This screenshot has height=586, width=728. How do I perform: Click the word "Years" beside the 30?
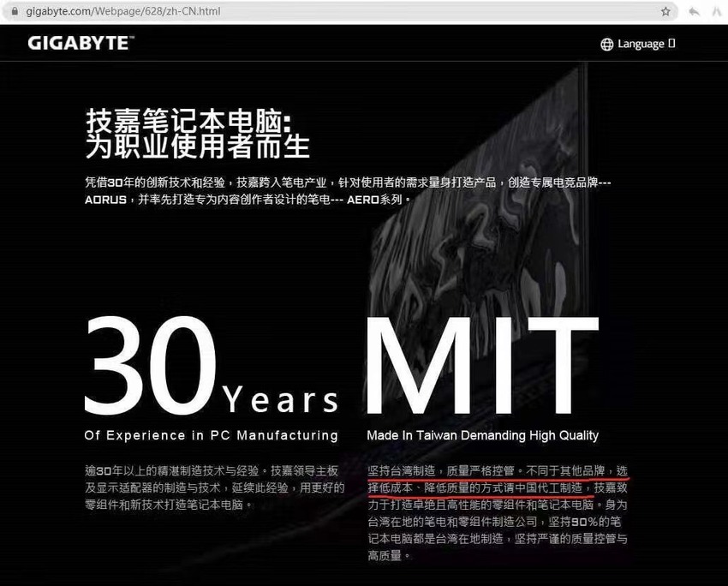point(282,400)
